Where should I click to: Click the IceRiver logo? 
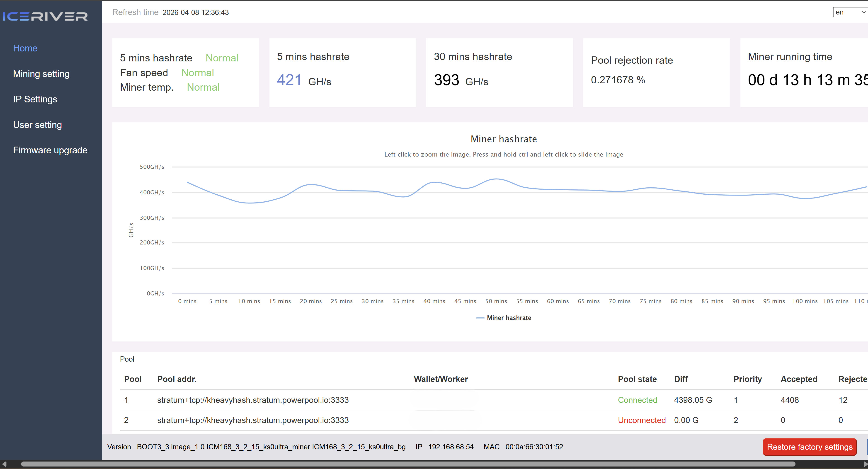pyautogui.click(x=45, y=16)
